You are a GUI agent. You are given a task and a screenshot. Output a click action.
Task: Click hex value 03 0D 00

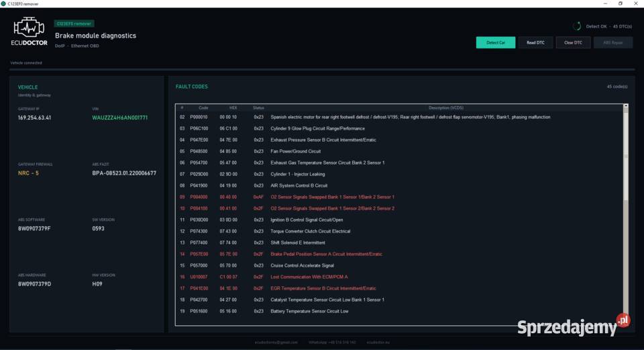coord(228,220)
